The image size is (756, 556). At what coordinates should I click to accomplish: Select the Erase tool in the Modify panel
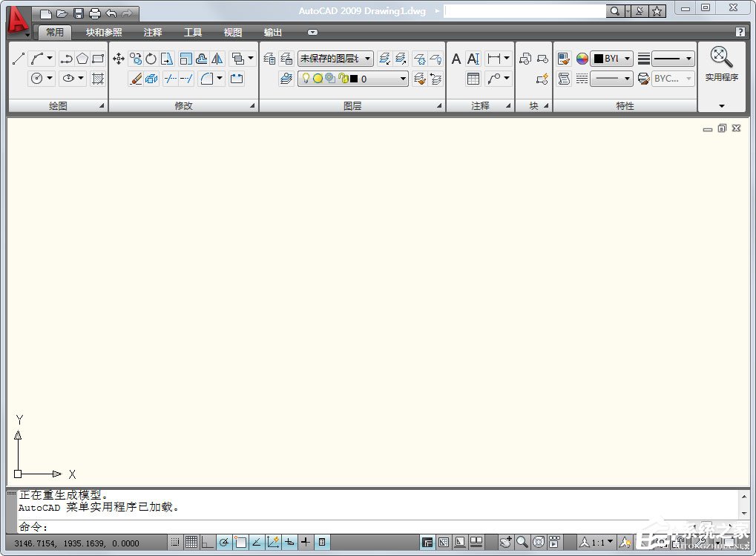click(137, 79)
